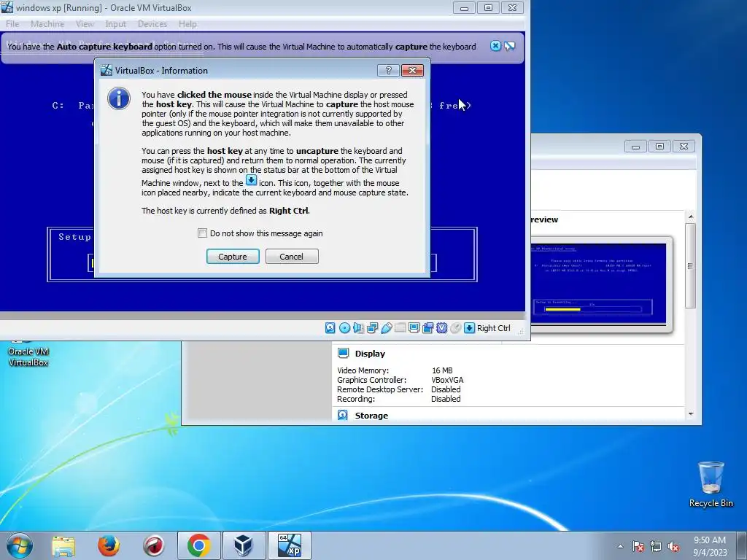The image size is (747, 560).
Task: Click the Display section header in Manager
Action: [370, 354]
